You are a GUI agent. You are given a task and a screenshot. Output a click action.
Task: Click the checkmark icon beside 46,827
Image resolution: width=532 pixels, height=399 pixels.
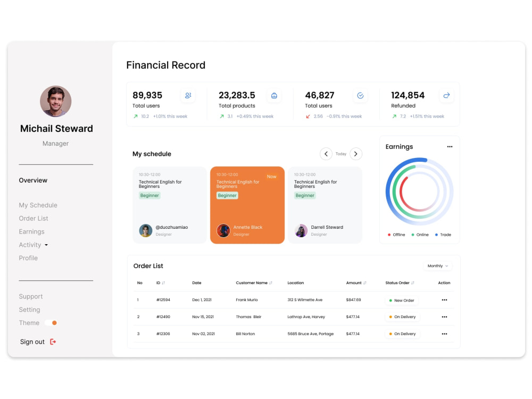pyautogui.click(x=360, y=96)
